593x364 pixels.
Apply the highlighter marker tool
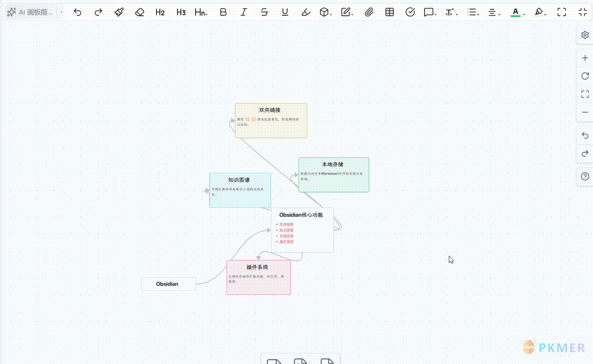coord(306,12)
